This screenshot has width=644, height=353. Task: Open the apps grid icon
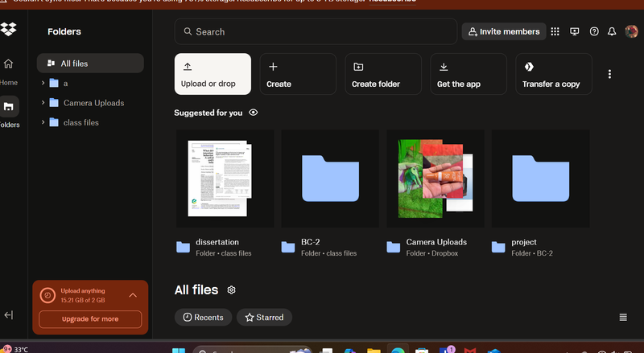tap(555, 31)
